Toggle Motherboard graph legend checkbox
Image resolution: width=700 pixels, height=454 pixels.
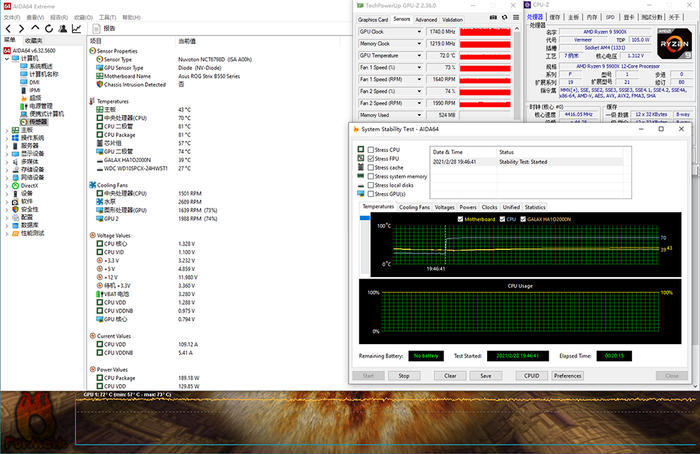click(460, 219)
